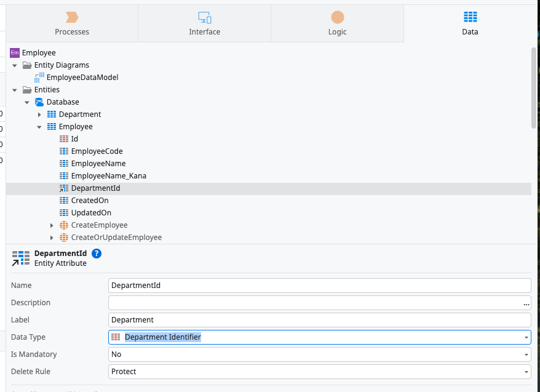Click the purple Employee module icon

click(x=15, y=53)
